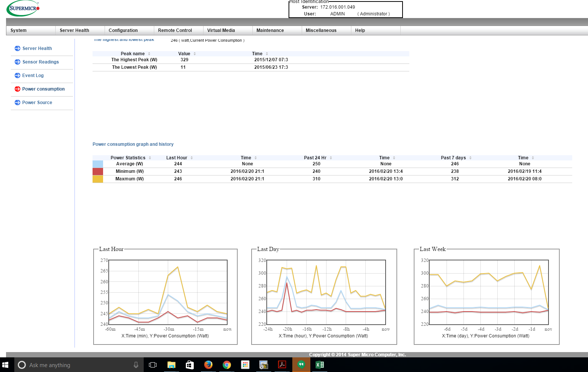Viewport: 588px width, 372px height.
Task: Sort by Last Hour column
Action: click(x=179, y=158)
